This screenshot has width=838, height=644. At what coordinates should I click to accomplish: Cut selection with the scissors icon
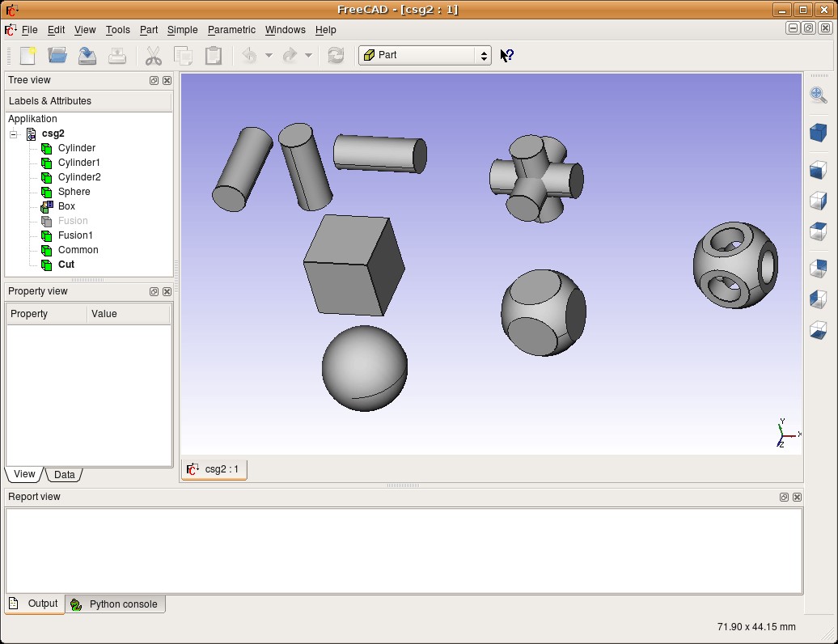point(151,55)
